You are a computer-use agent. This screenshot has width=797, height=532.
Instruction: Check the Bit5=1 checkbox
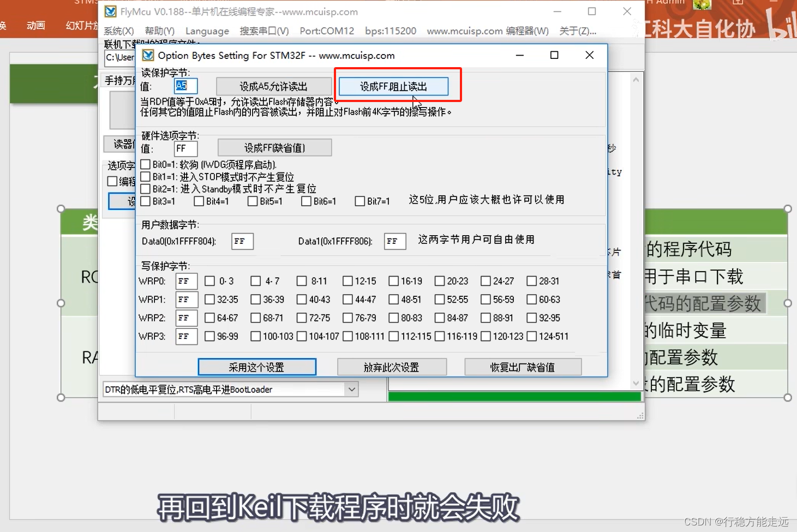[x=253, y=201]
